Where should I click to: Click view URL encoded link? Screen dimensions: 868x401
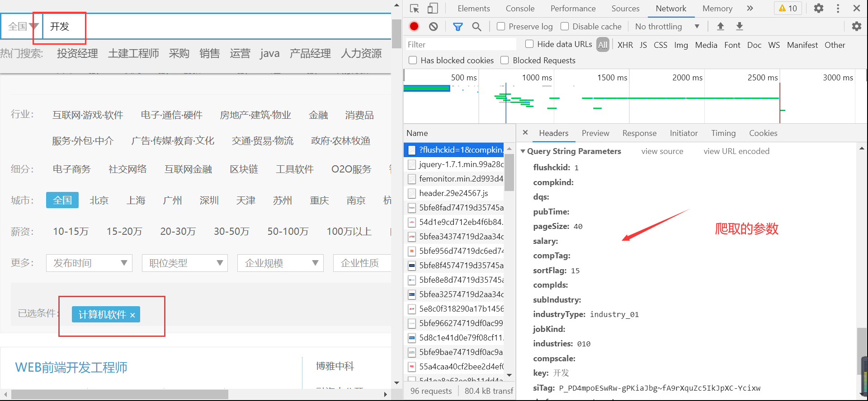click(736, 151)
